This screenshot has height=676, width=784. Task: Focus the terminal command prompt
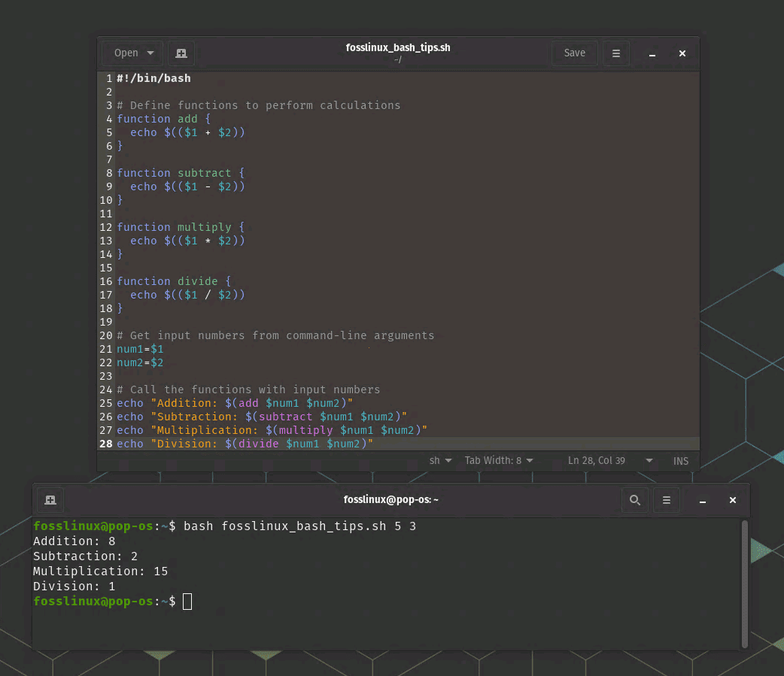coord(187,601)
